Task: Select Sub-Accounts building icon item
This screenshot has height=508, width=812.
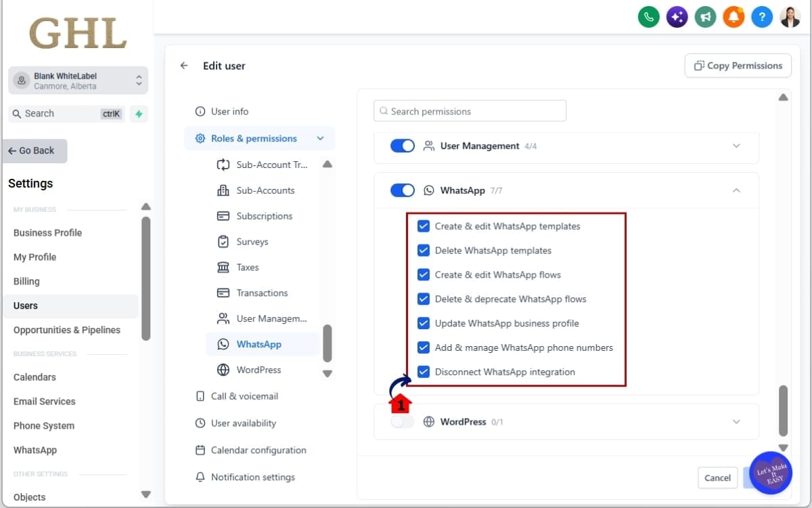Action: coord(263,190)
